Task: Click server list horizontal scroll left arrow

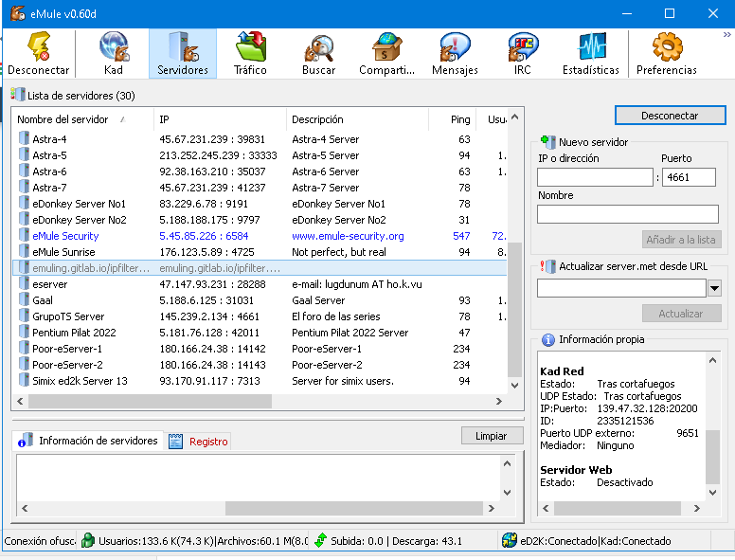Action: click(20, 401)
